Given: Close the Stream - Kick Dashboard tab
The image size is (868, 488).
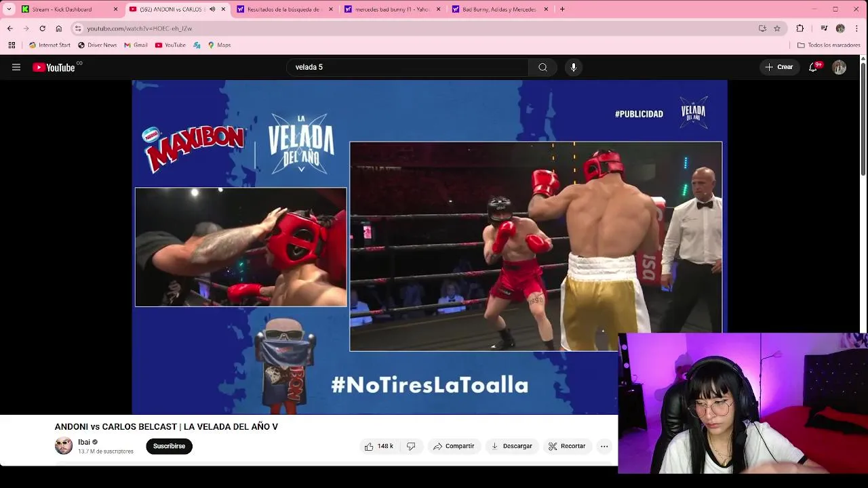Looking at the screenshot, I should [x=115, y=9].
